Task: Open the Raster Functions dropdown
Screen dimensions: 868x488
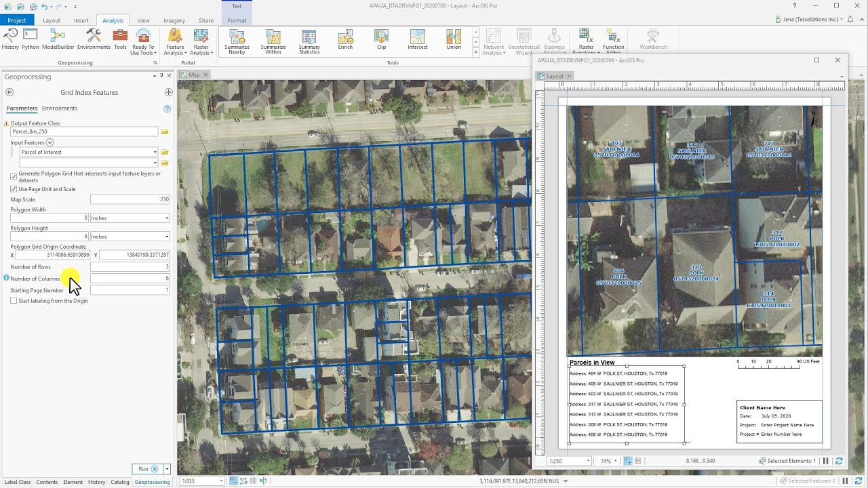Action: pos(586,41)
